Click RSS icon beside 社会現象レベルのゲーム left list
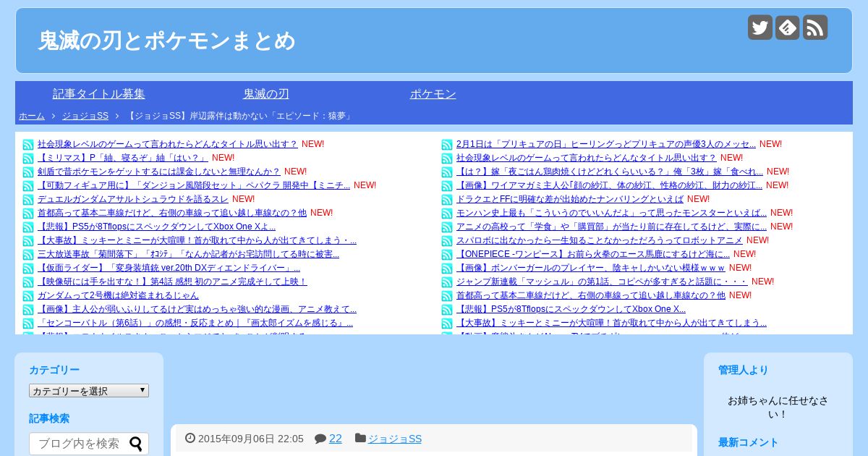Screen dimensions: 868x456 [28, 145]
